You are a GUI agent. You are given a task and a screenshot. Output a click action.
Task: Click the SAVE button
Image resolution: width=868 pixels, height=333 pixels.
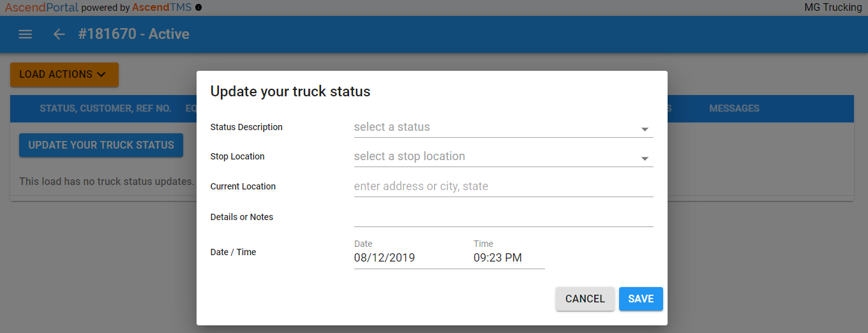641,299
